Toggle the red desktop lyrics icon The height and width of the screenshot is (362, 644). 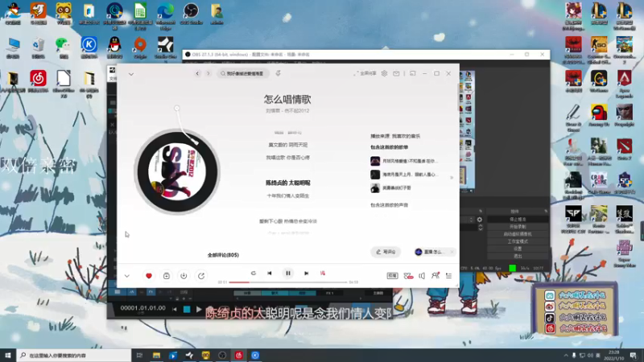tap(323, 273)
